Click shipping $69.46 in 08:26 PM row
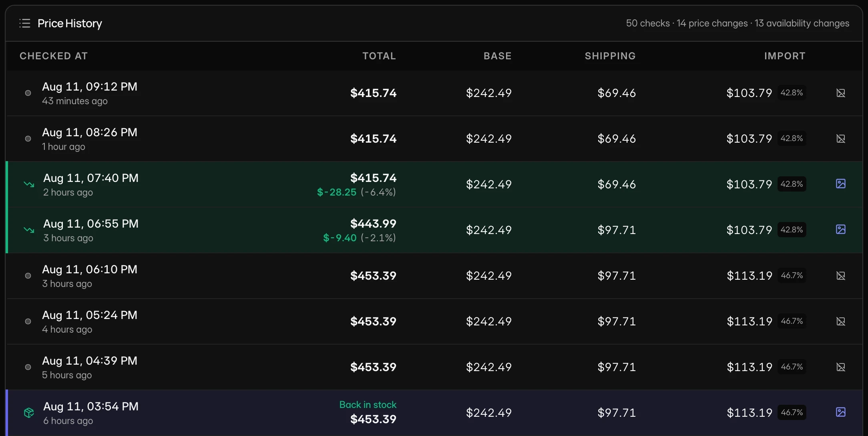Viewport: 868px width, 436px height. tap(617, 139)
